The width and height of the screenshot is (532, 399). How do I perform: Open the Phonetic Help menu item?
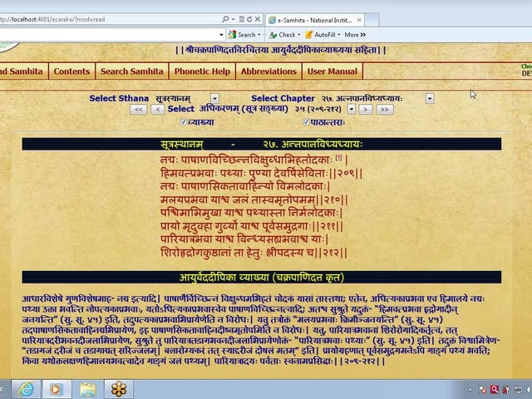[202, 71]
